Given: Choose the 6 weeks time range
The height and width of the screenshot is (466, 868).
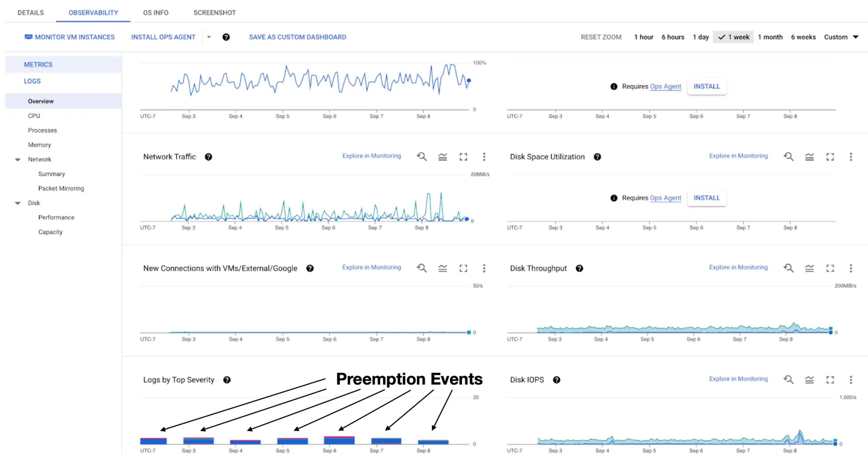Looking at the screenshot, I should 803,37.
